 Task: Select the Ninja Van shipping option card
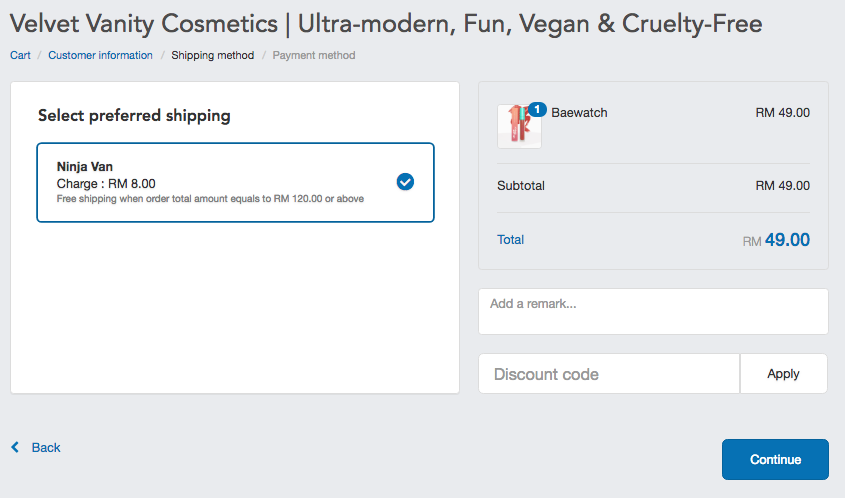(x=236, y=182)
